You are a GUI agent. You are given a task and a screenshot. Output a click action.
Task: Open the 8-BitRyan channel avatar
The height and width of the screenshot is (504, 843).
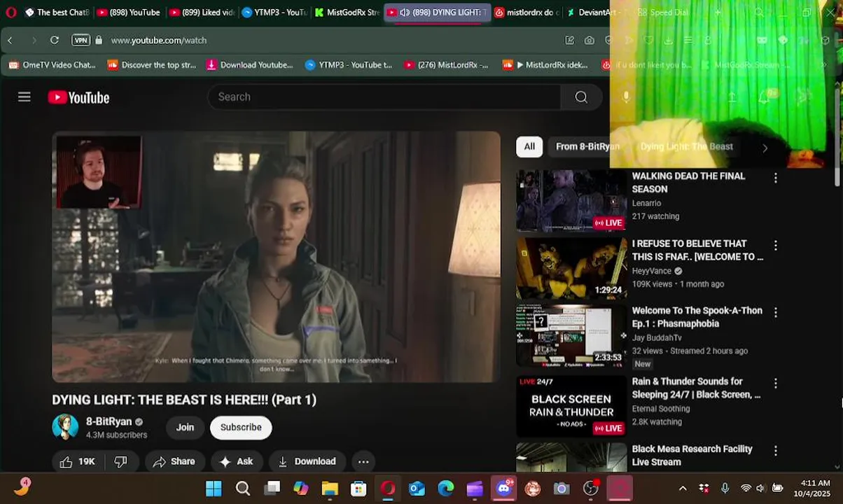point(65,427)
